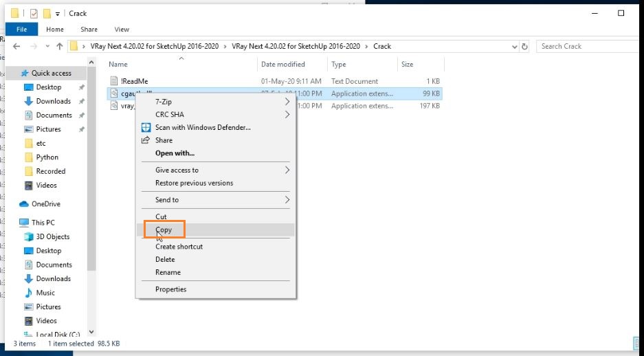Open Music under This PC

point(45,293)
